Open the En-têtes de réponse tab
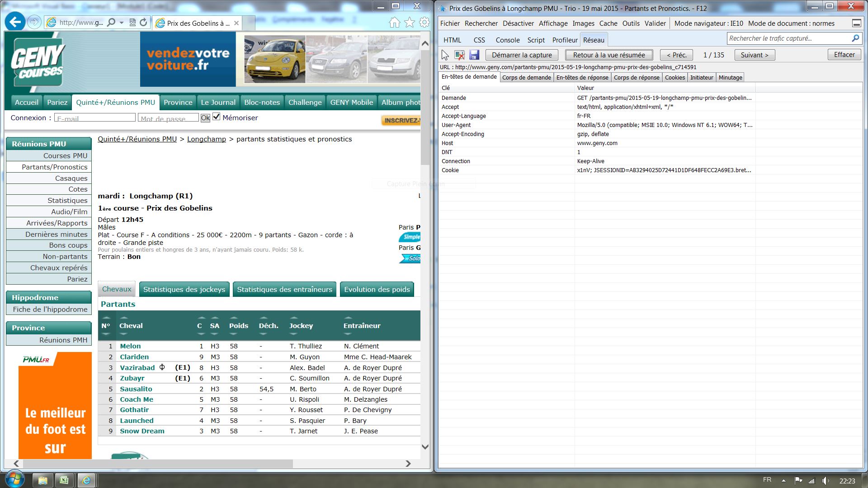Viewport: 868px width, 488px height. [582, 78]
